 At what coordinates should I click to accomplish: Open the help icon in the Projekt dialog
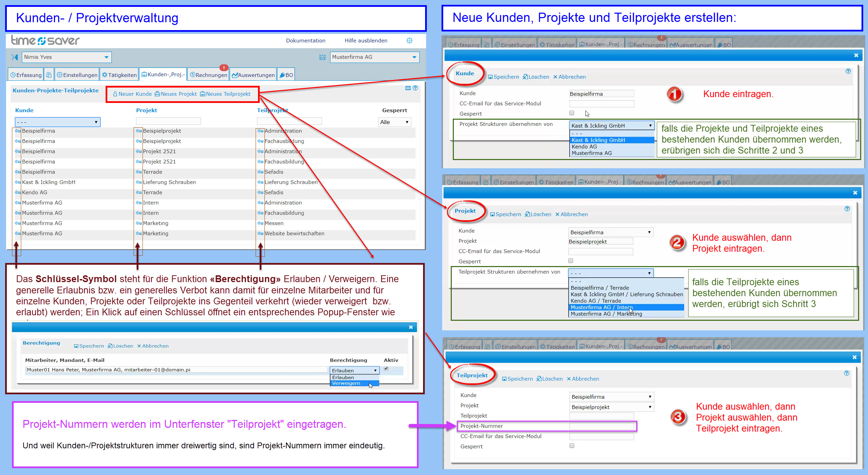coord(847,209)
